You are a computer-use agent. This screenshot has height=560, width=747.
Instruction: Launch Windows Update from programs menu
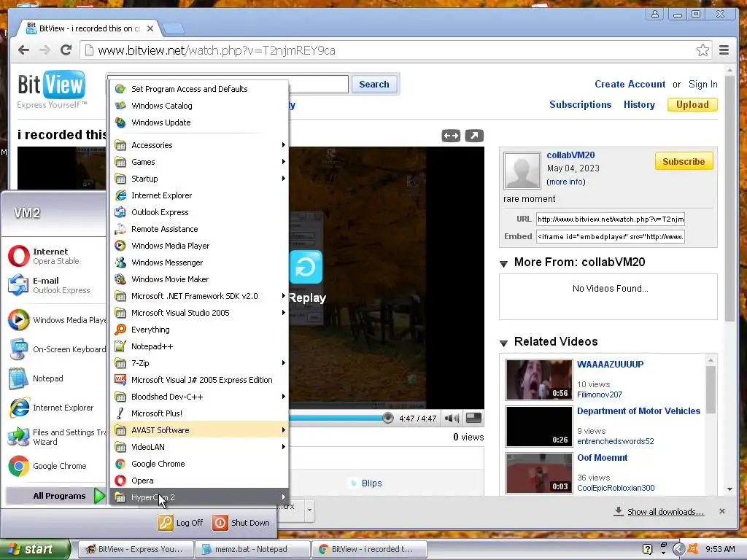tap(200, 122)
